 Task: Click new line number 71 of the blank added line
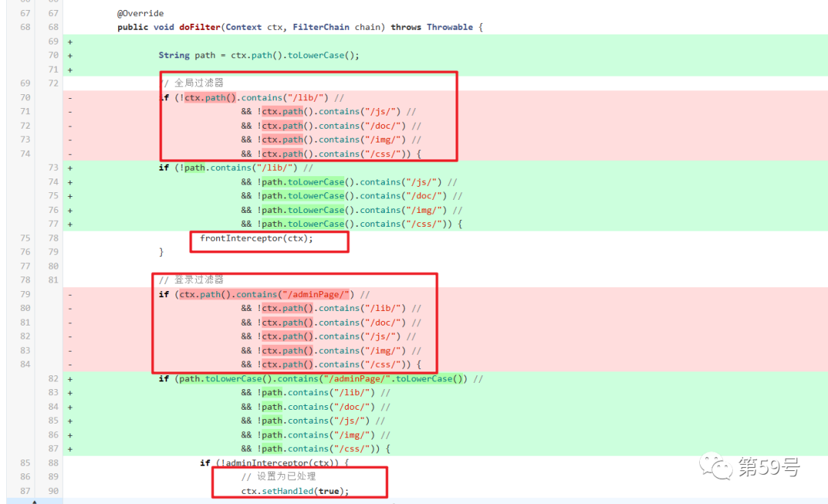click(x=54, y=69)
